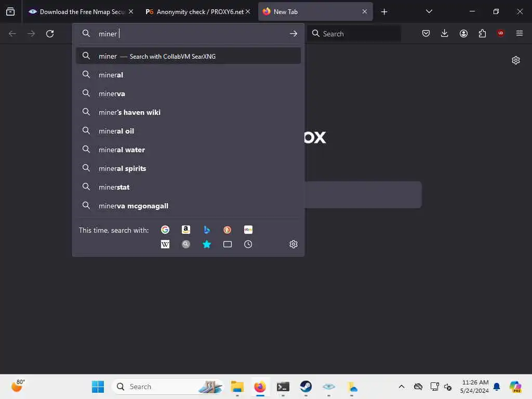Screen dimensions: 532x399
Task: Open the Windows Start menu
Action: [x=98, y=387]
